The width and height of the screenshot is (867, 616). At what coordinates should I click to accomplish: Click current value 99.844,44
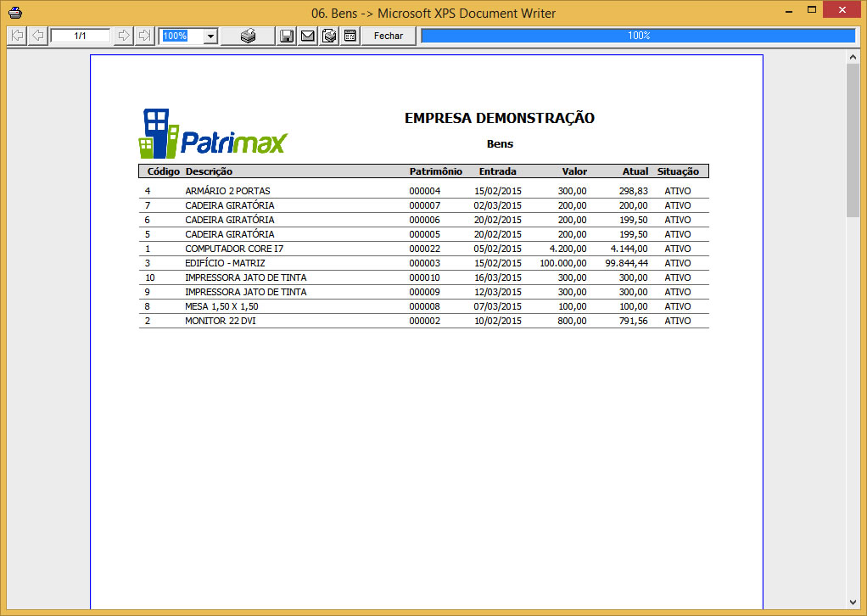(626, 263)
